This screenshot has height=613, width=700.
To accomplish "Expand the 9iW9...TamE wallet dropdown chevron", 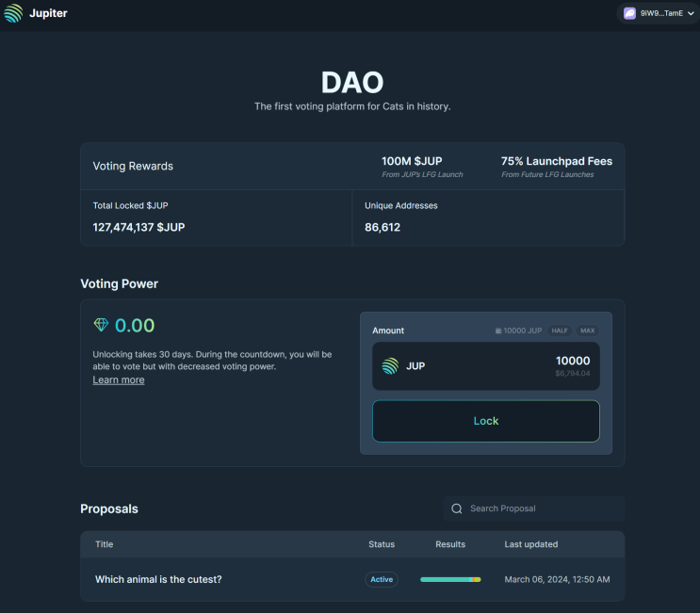I will click(691, 13).
